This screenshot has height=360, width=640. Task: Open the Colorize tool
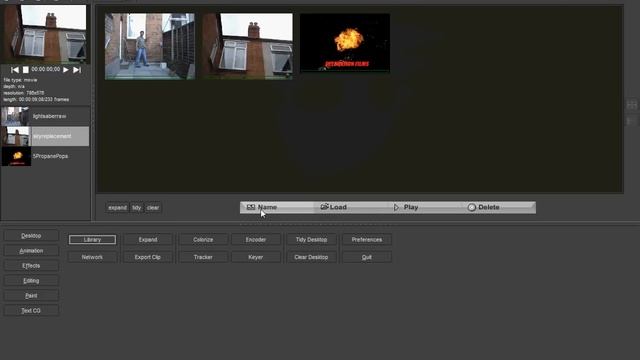pos(203,240)
